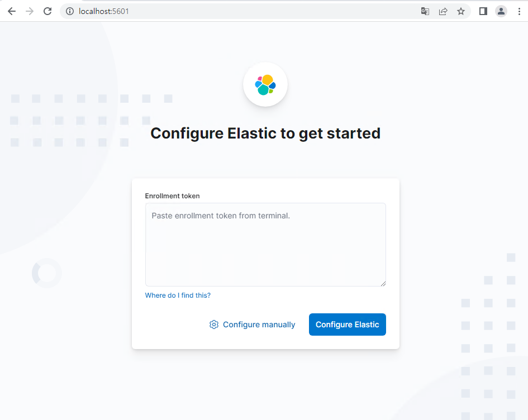
Task: Open Chrome's three-dot menu
Action: coord(519,11)
